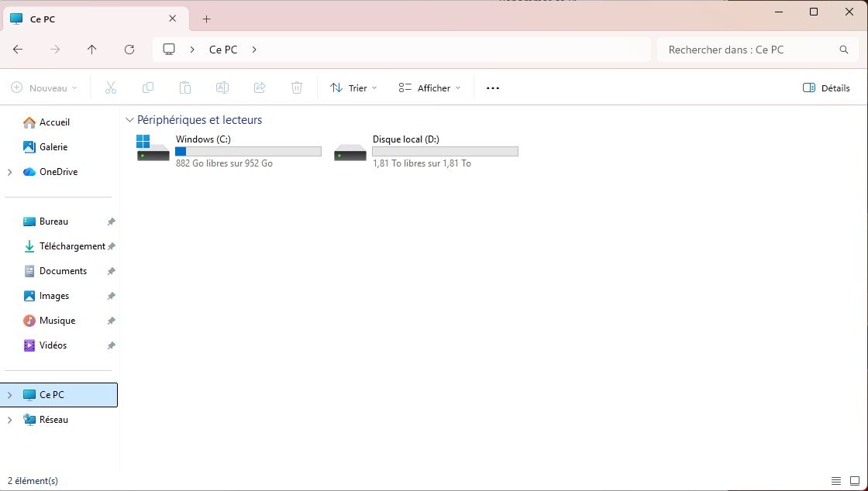Click the pin icon next to Documents
The width and height of the screenshot is (868, 491).
coord(112,272)
